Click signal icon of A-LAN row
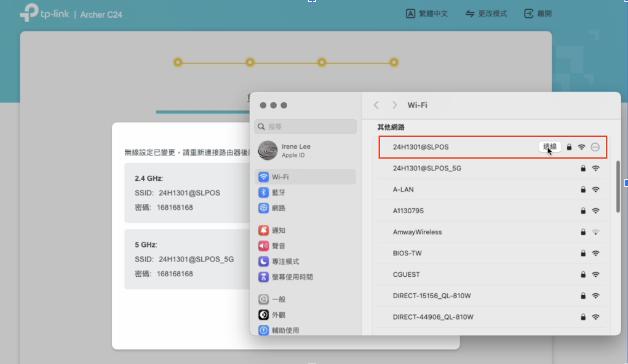 (596, 190)
